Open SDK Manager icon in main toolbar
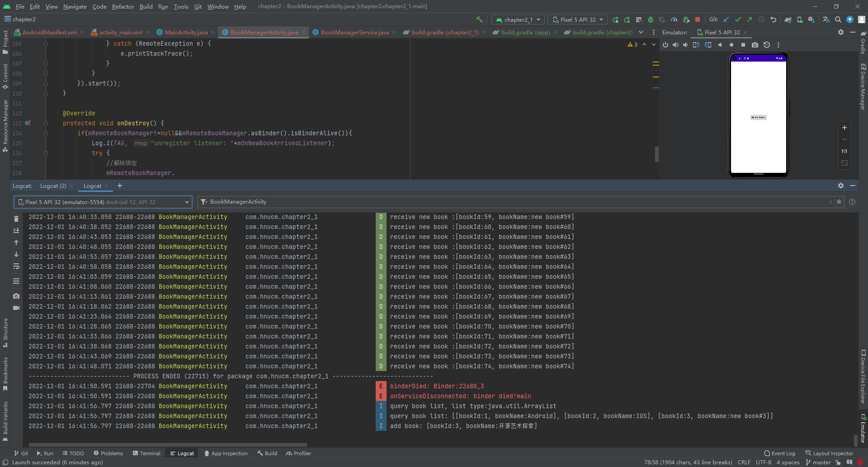The width and height of the screenshot is (868, 467). pos(811,19)
